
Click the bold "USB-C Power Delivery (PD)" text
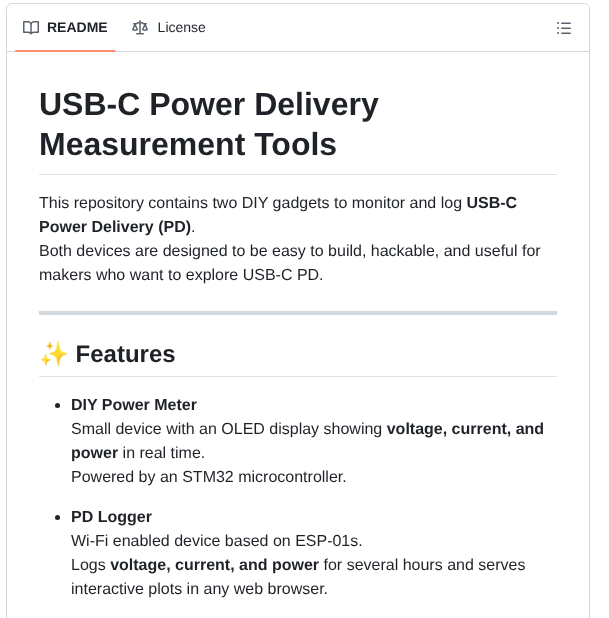coord(115,226)
